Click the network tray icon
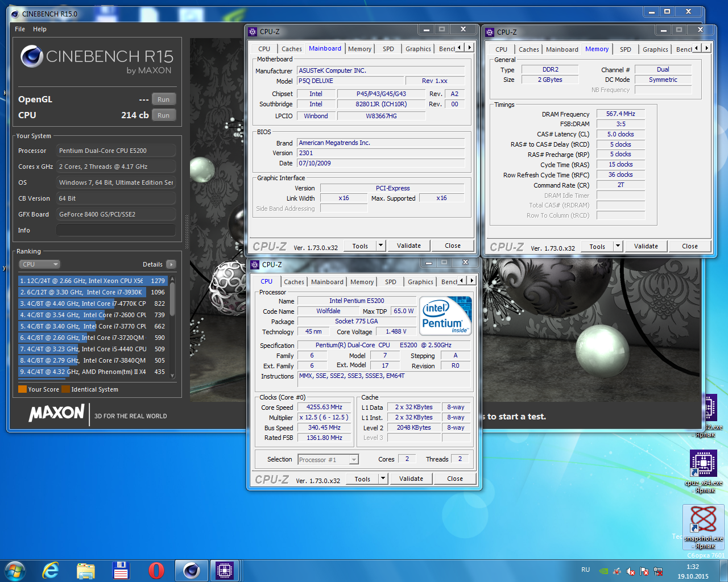This screenshot has width=728, height=582. [x=658, y=571]
